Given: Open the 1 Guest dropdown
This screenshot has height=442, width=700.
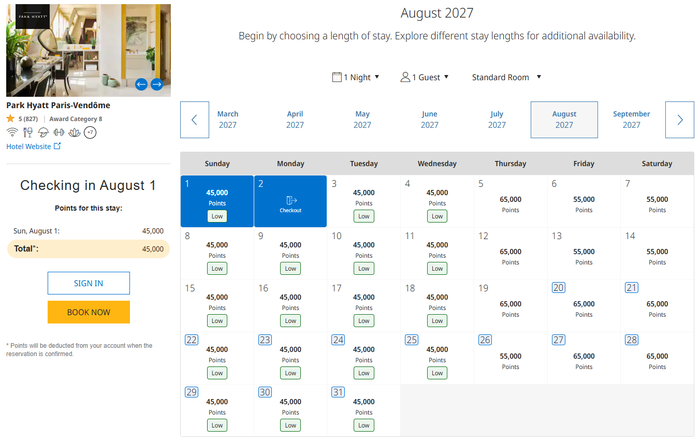Looking at the screenshot, I should (x=425, y=77).
